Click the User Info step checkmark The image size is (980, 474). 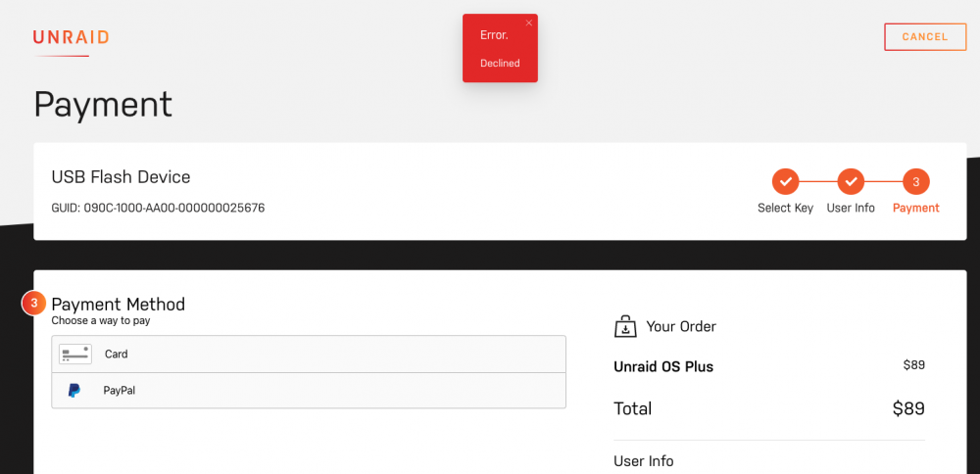[x=851, y=182]
